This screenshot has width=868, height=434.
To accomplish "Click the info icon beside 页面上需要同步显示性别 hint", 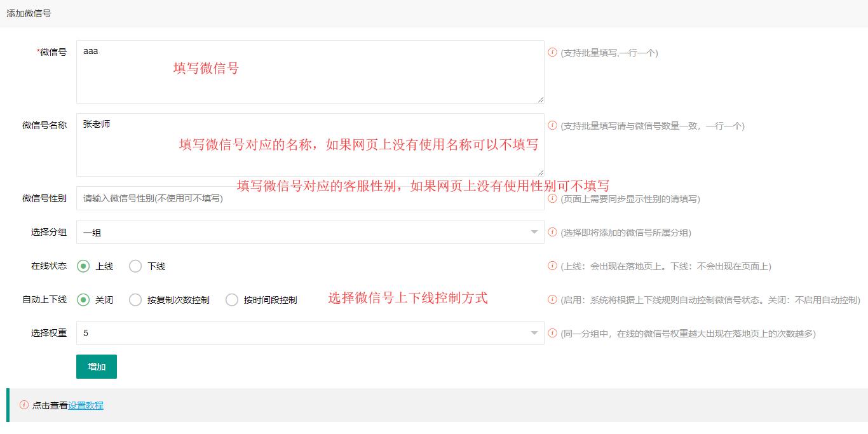I will point(552,198).
